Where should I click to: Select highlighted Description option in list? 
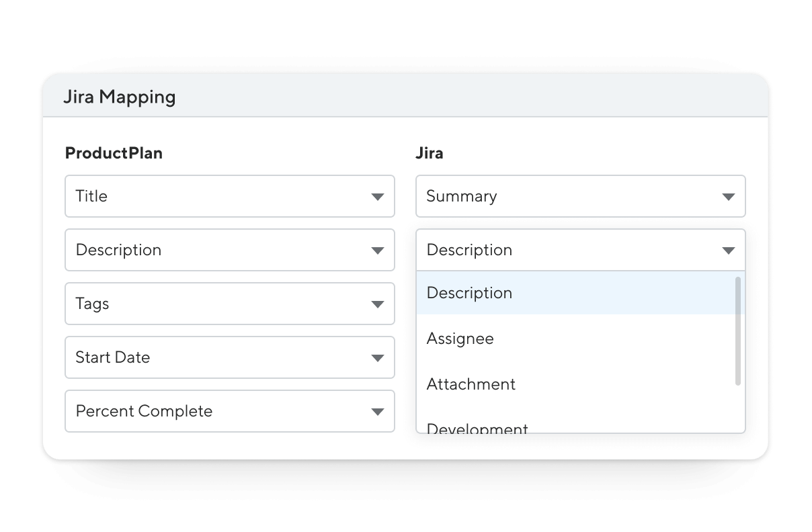click(x=575, y=293)
